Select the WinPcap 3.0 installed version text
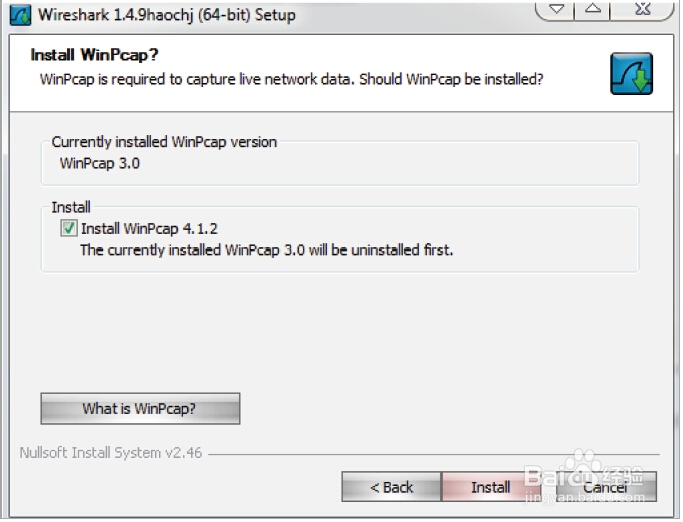Image resolution: width=683 pixels, height=522 pixels. pyautogui.click(x=100, y=162)
